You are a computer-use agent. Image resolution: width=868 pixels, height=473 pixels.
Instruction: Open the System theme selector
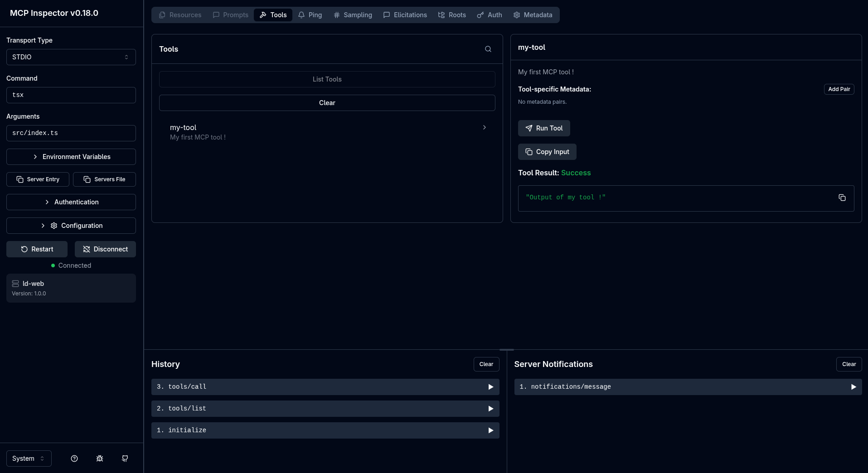(x=29, y=459)
